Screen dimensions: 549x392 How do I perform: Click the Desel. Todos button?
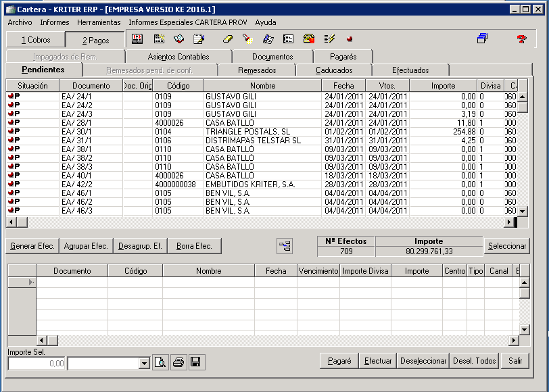(x=475, y=361)
